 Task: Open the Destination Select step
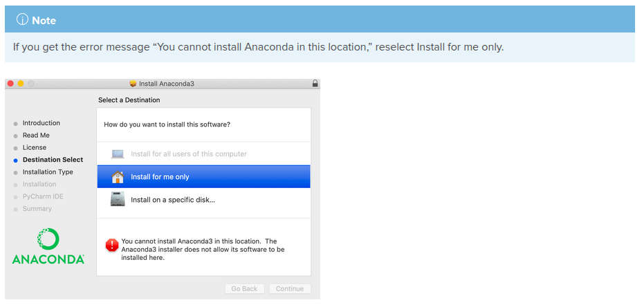click(53, 160)
